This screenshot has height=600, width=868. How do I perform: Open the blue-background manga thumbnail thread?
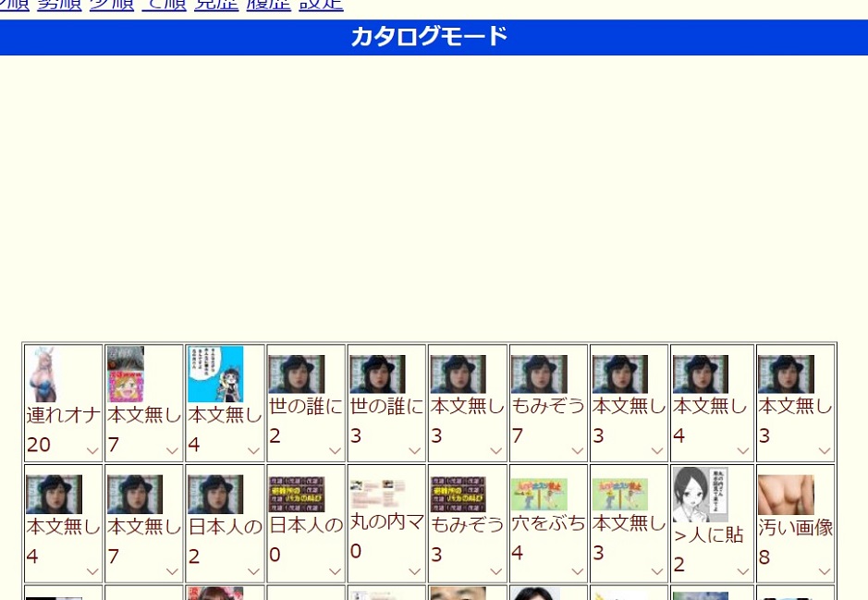[x=214, y=373]
